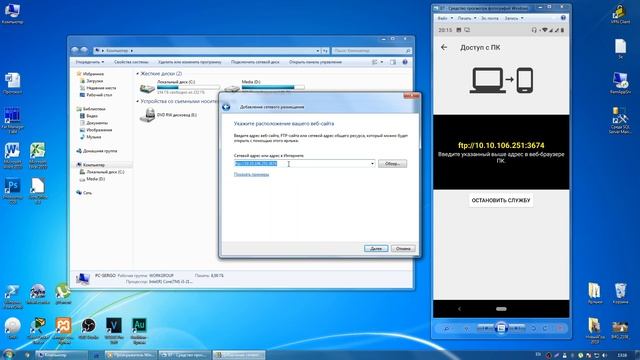The image size is (640, 360).
Task: Open the Корзина recycle bin icon
Action: [620, 293]
